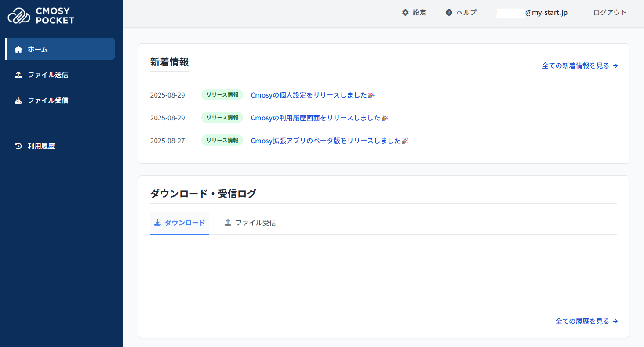Open ファイル送信 upload icon in sidebar

[18, 75]
